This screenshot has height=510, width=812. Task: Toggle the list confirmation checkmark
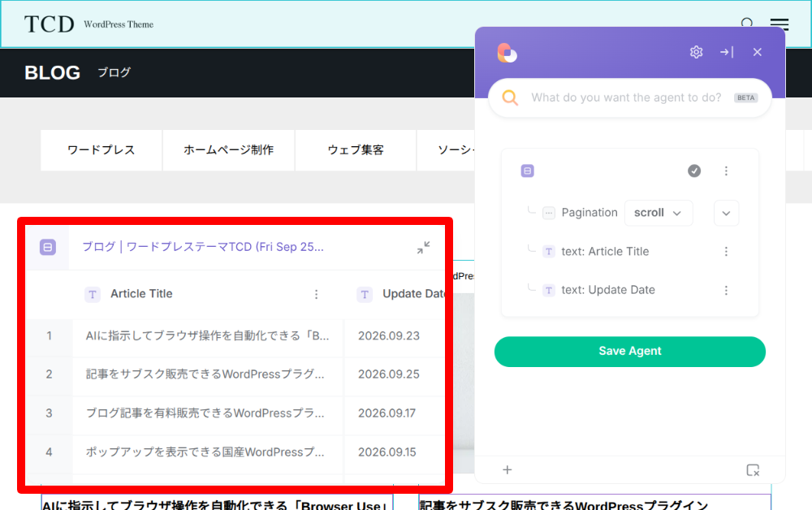coord(694,171)
